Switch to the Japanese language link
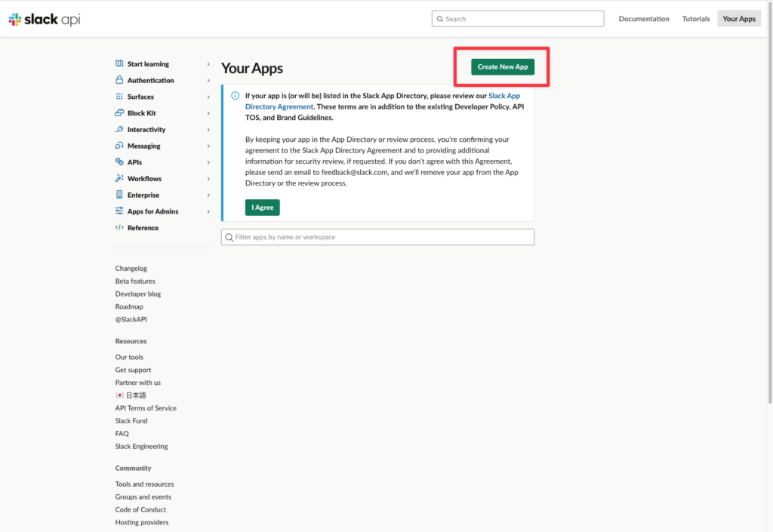The image size is (773, 532). [136, 395]
